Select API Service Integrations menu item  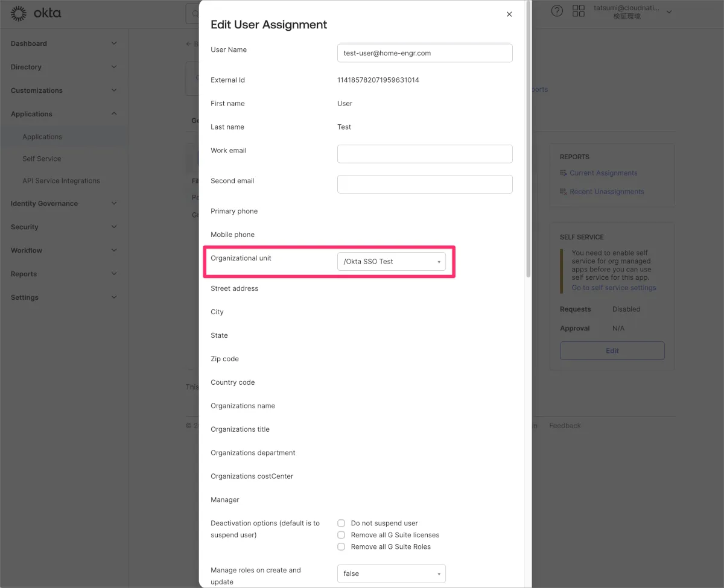61,181
